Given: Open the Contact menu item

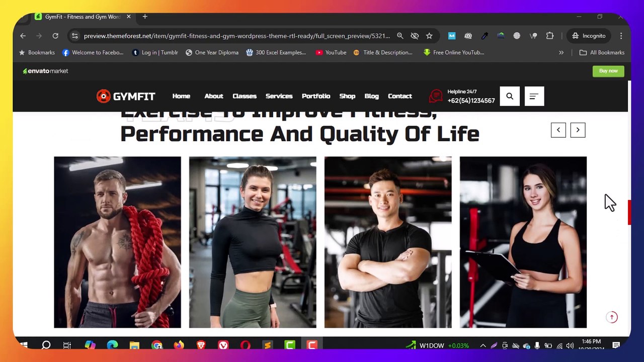Looking at the screenshot, I should (400, 96).
